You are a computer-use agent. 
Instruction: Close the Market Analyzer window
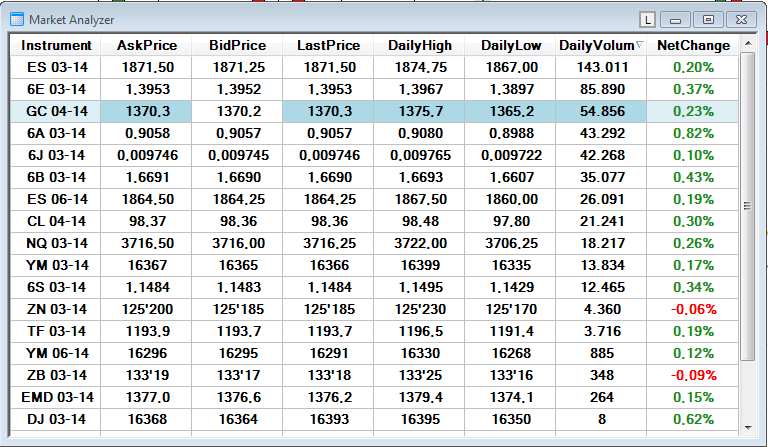(741, 20)
